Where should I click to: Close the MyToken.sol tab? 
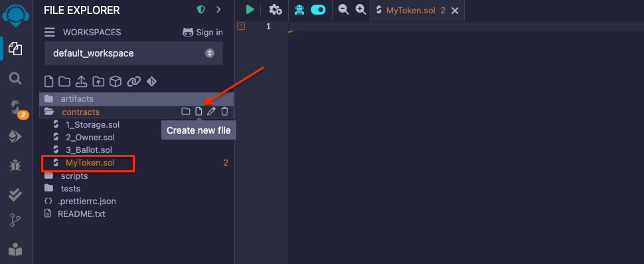455,11
